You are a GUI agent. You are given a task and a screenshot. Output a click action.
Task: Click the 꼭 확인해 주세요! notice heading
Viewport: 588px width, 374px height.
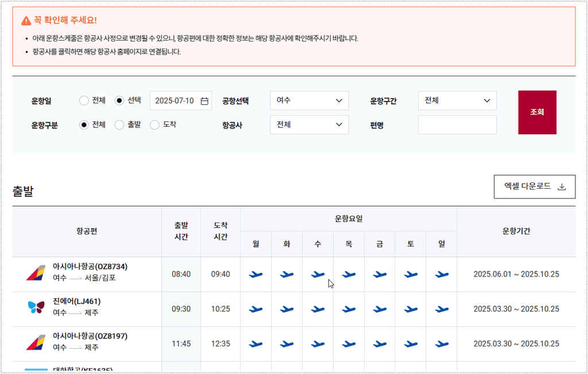65,20
